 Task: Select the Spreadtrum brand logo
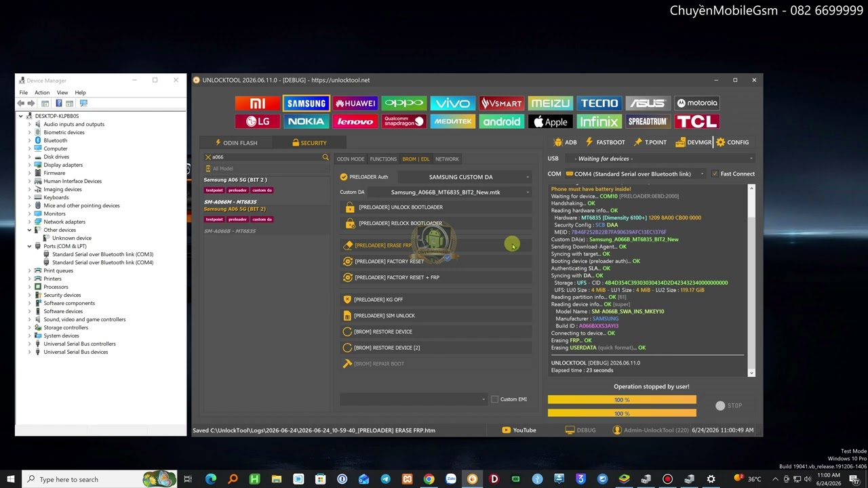tap(648, 121)
